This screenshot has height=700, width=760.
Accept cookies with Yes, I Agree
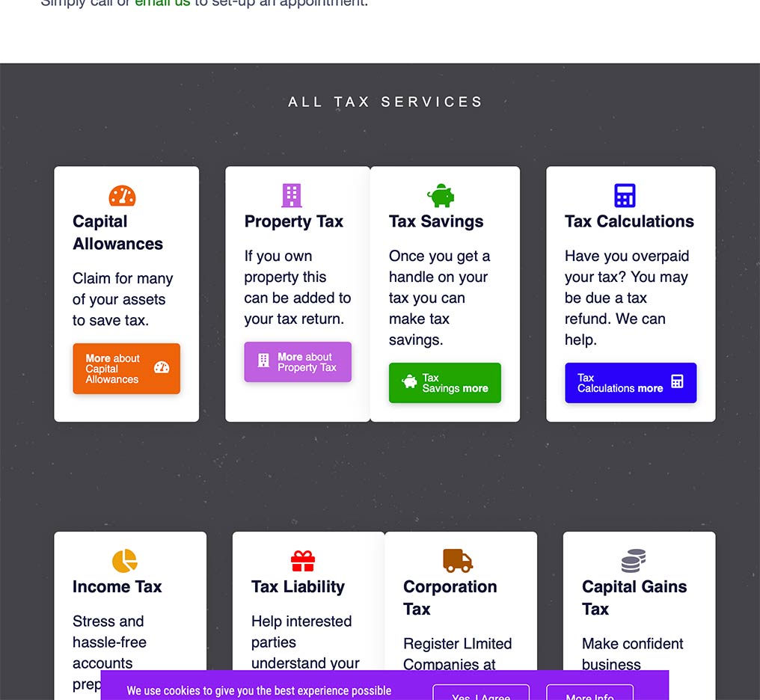480,695
